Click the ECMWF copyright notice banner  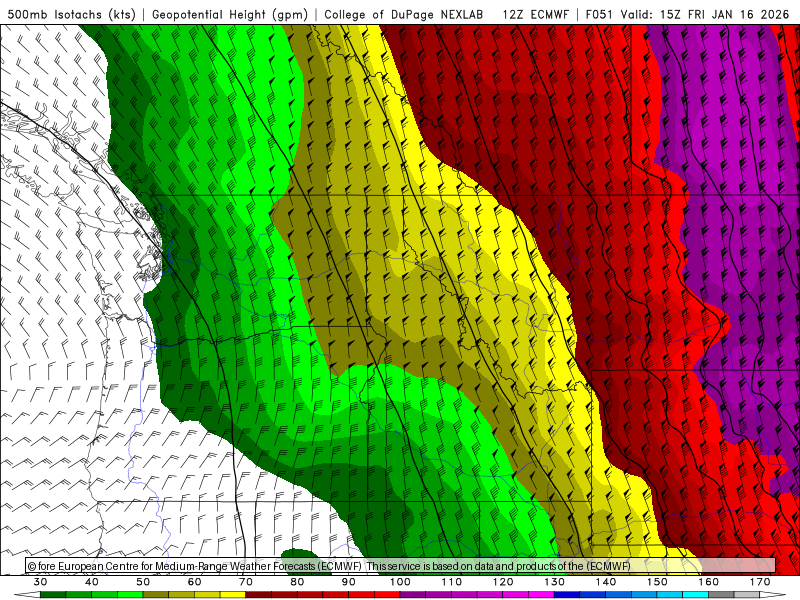coord(401,565)
